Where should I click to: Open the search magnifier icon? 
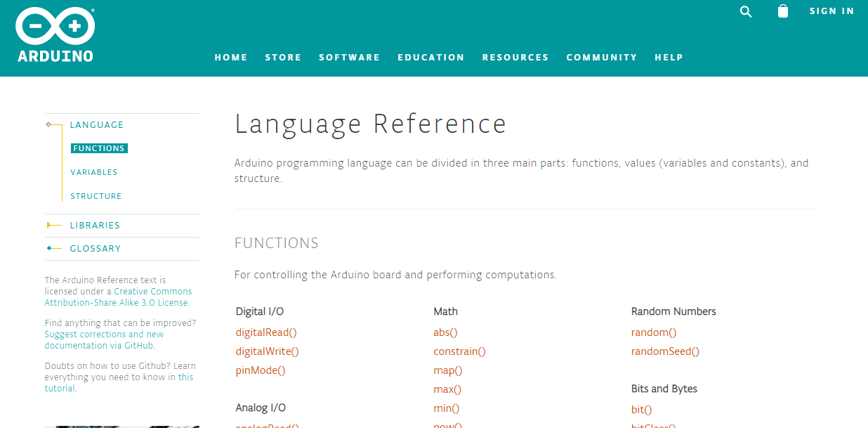coord(746,11)
